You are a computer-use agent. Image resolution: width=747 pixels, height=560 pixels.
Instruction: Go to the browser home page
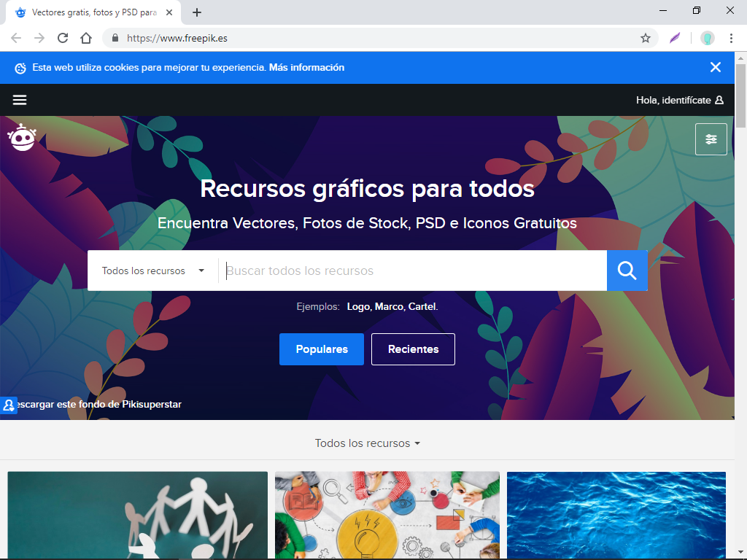click(x=86, y=38)
